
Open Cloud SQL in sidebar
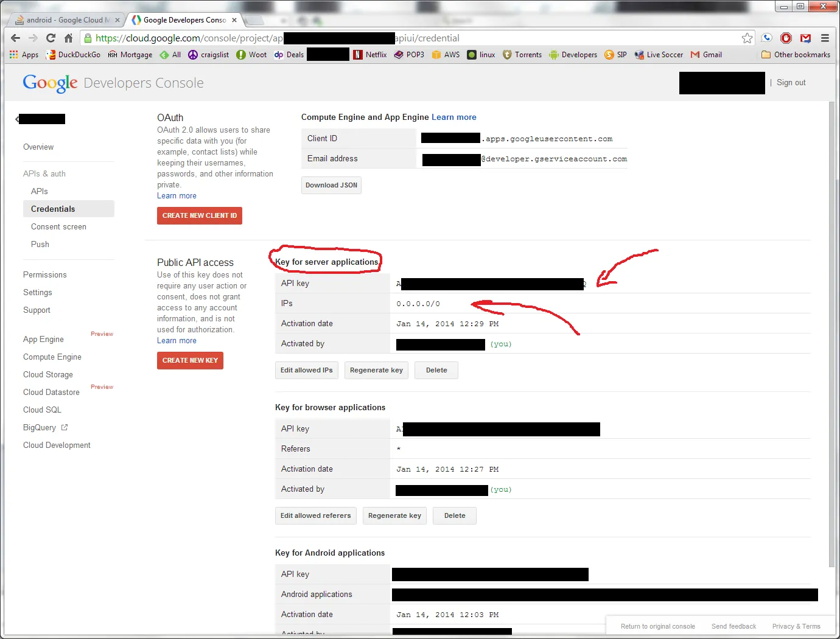pyautogui.click(x=42, y=410)
